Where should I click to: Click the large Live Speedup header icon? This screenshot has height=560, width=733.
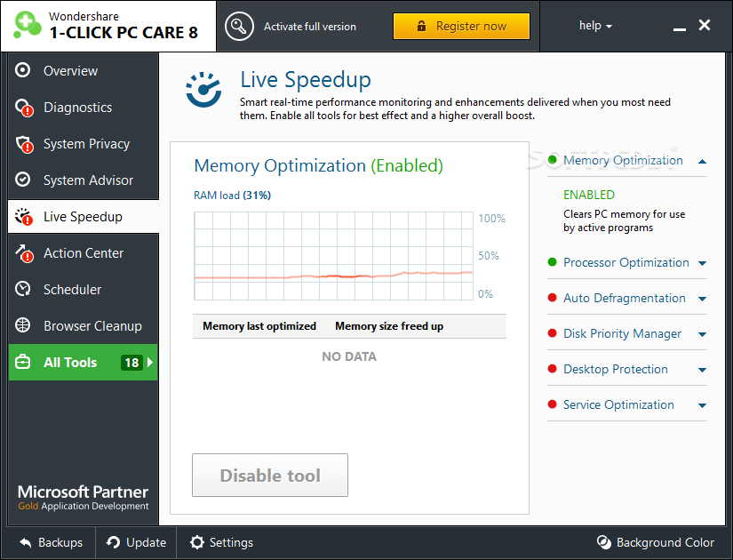203,90
